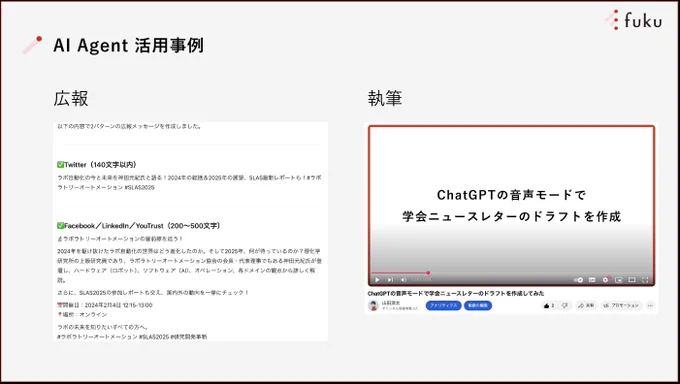Click the 執筆 section heading
The height and width of the screenshot is (384, 680).
(385, 98)
